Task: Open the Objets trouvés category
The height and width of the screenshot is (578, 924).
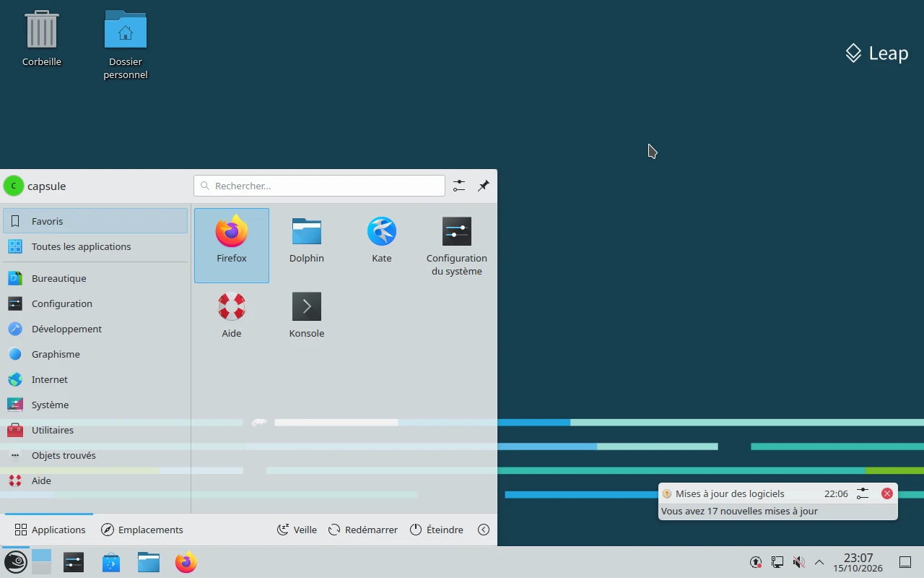Action: (x=95, y=455)
